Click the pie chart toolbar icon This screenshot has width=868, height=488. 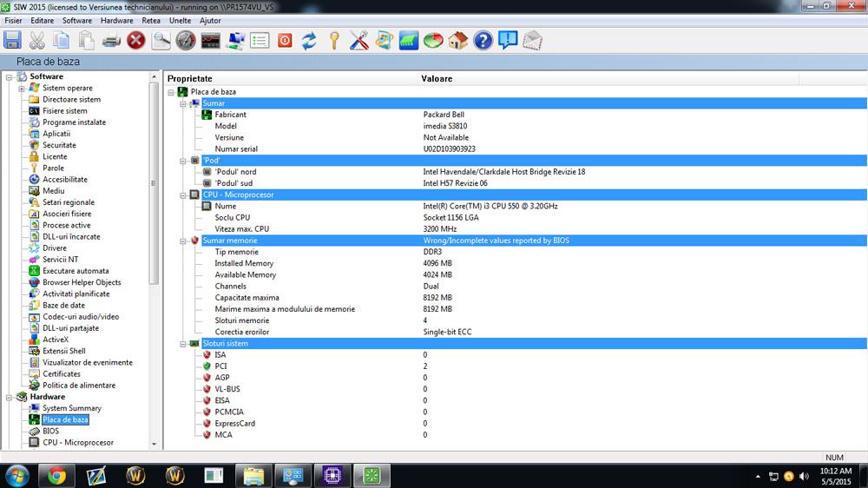(433, 41)
